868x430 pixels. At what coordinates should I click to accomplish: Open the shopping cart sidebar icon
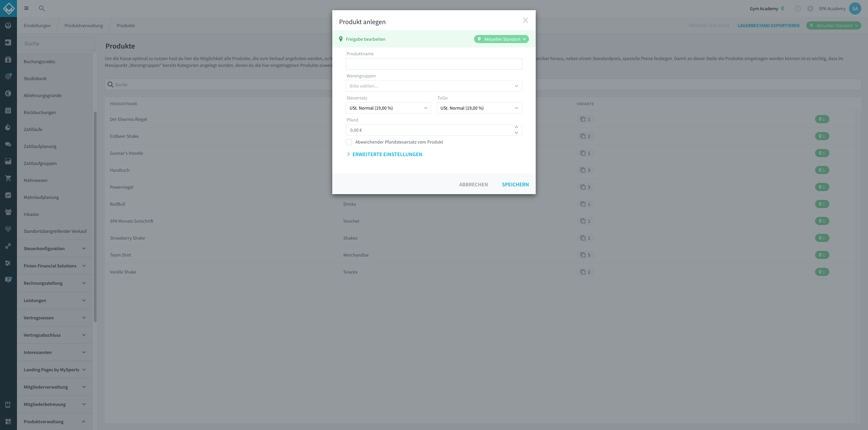tap(8, 178)
